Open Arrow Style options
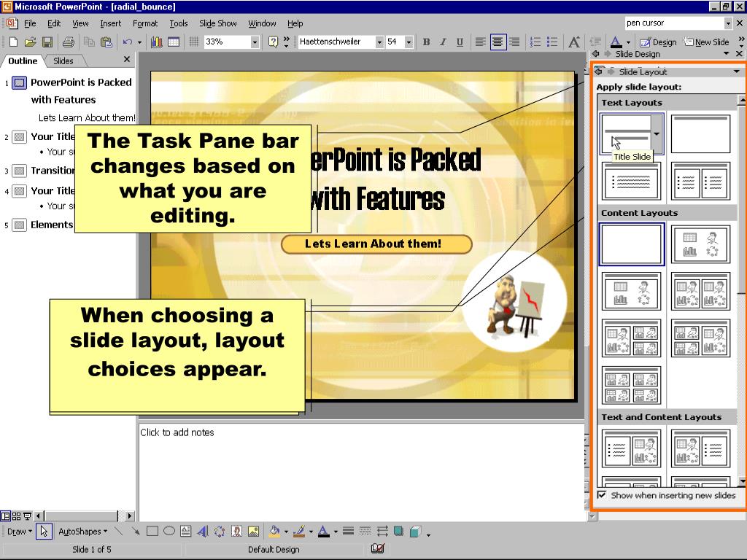 [382, 531]
